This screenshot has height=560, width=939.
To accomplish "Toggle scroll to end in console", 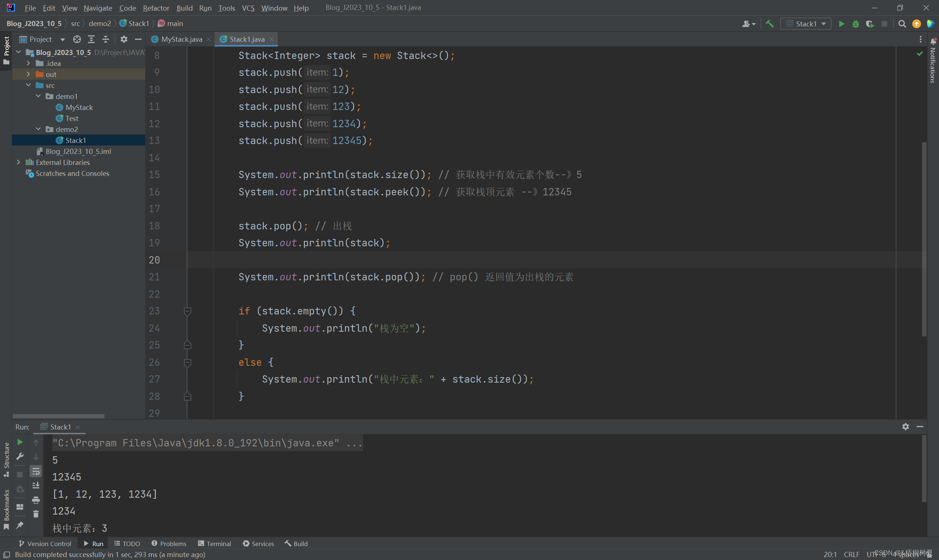I will tap(36, 485).
